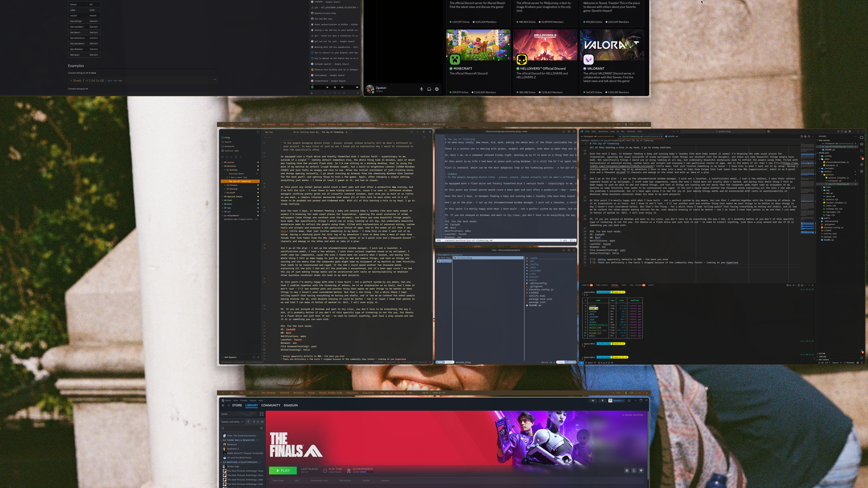Open Discord user settings gear
This screenshot has width=868, height=488.
click(x=437, y=89)
